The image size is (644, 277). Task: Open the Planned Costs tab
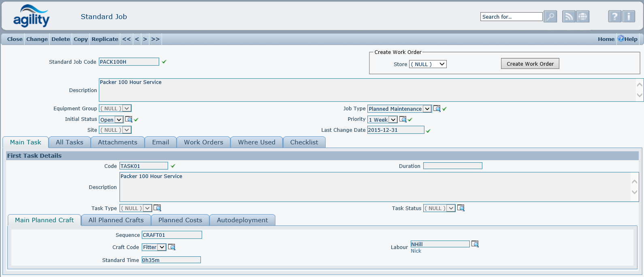point(180,220)
